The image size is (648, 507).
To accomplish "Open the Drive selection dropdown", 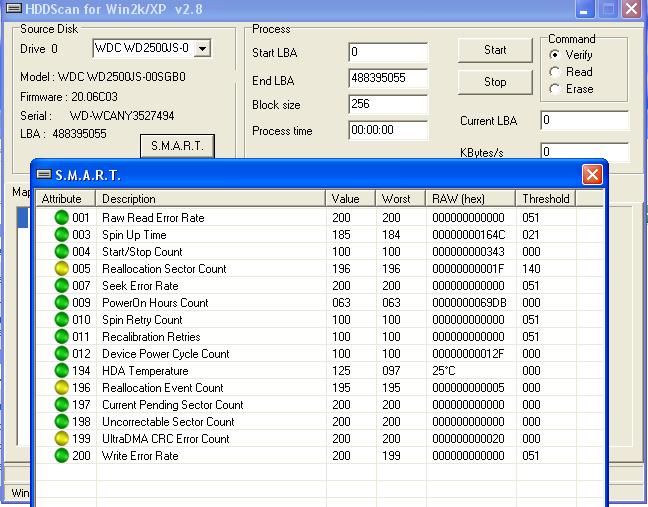I will click(202, 48).
